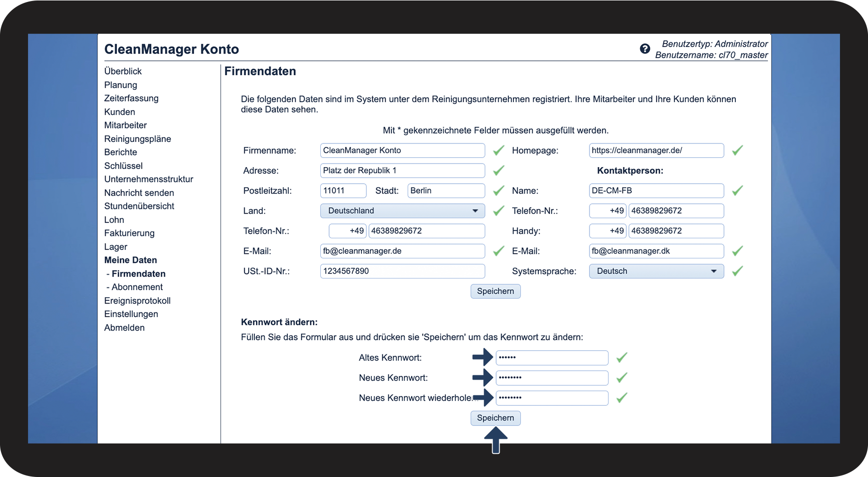Click the help question mark icon
The height and width of the screenshot is (477, 868).
pyautogui.click(x=644, y=49)
